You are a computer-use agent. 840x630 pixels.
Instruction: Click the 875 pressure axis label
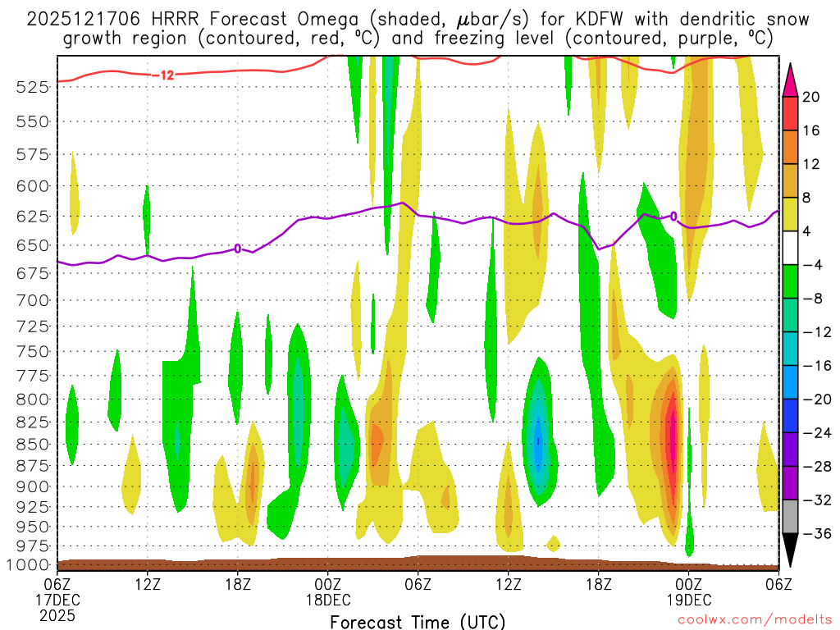33,466
